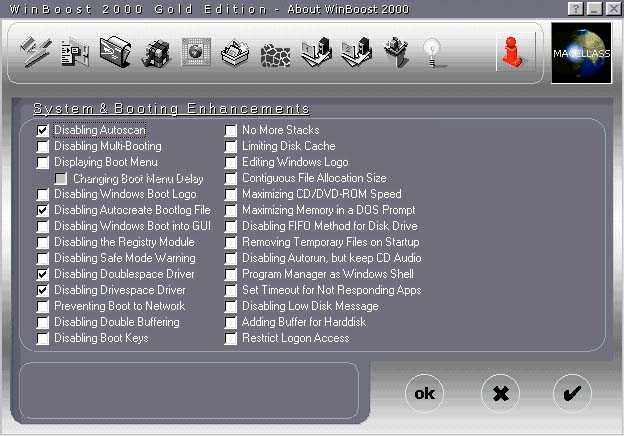The height and width of the screenshot is (436, 624).
Task: Check Displaying Boot Menu option
Action: point(43,162)
